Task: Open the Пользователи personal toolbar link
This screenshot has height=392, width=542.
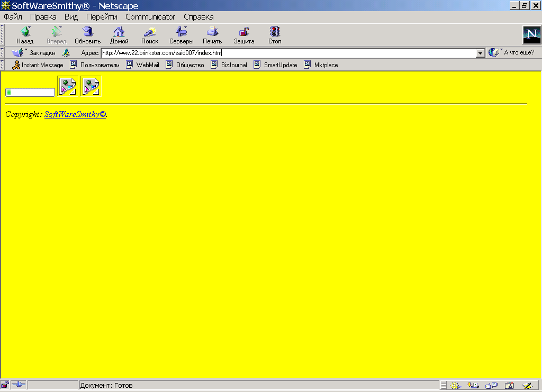Action: [x=95, y=65]
